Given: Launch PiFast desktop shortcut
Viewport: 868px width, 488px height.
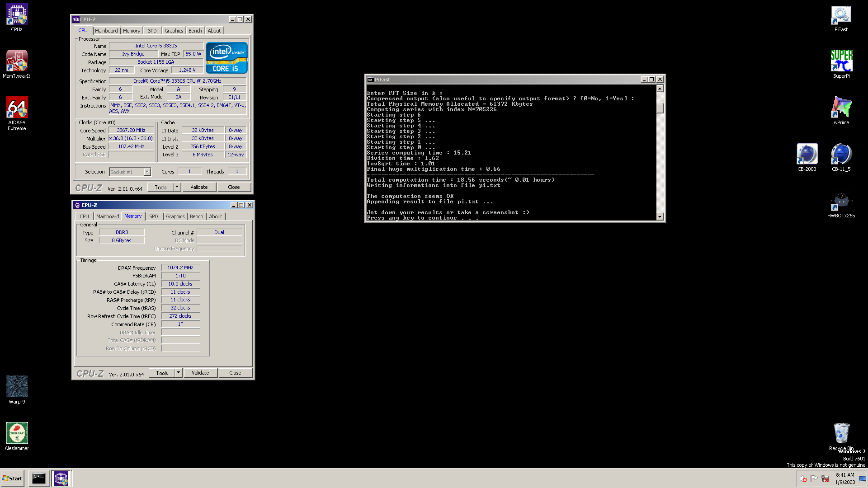Looking at the screenshot, I should pyautogui.click(x=841, y=18).
